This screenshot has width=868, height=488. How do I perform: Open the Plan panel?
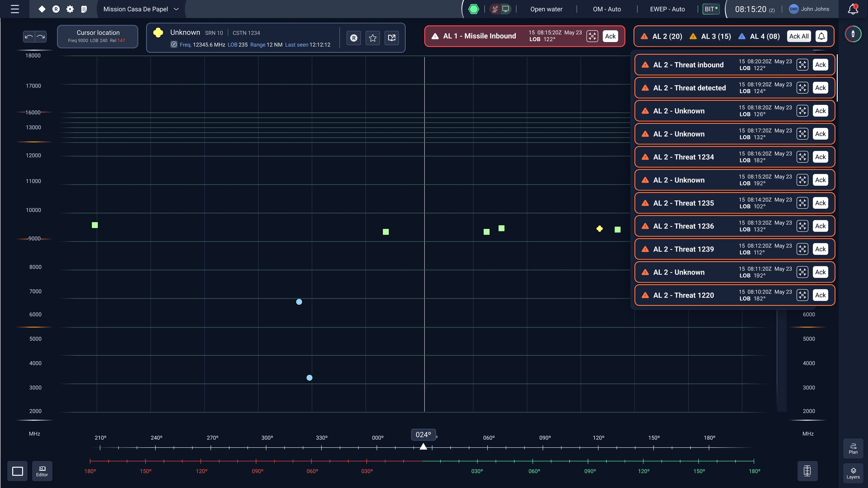click(x=853, y=449)
